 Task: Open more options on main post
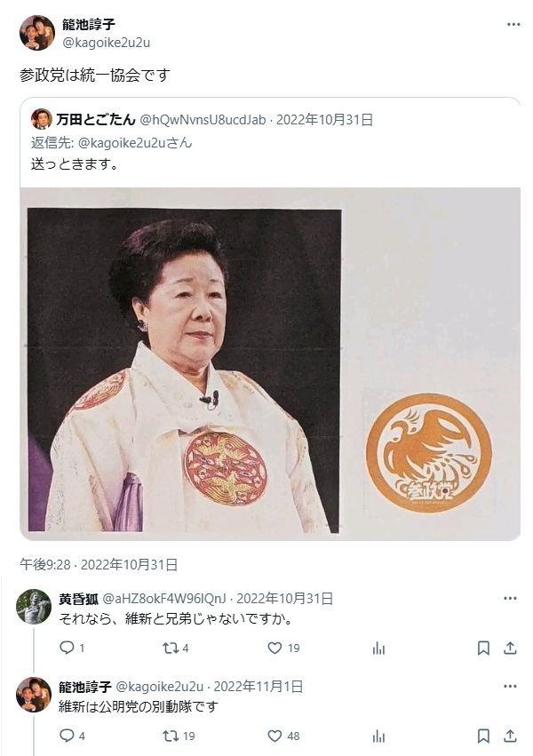(513, 25)
